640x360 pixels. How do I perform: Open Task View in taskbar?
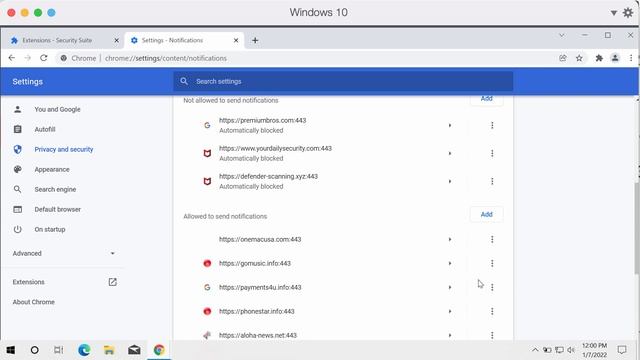click(x=59, y=350)
